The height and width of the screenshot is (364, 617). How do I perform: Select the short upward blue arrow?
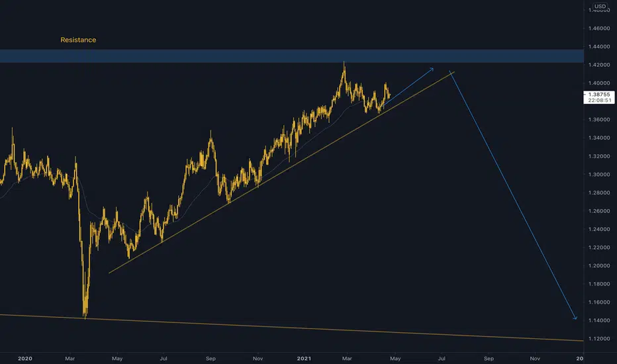pyautogui.click(x=409, y=87)
